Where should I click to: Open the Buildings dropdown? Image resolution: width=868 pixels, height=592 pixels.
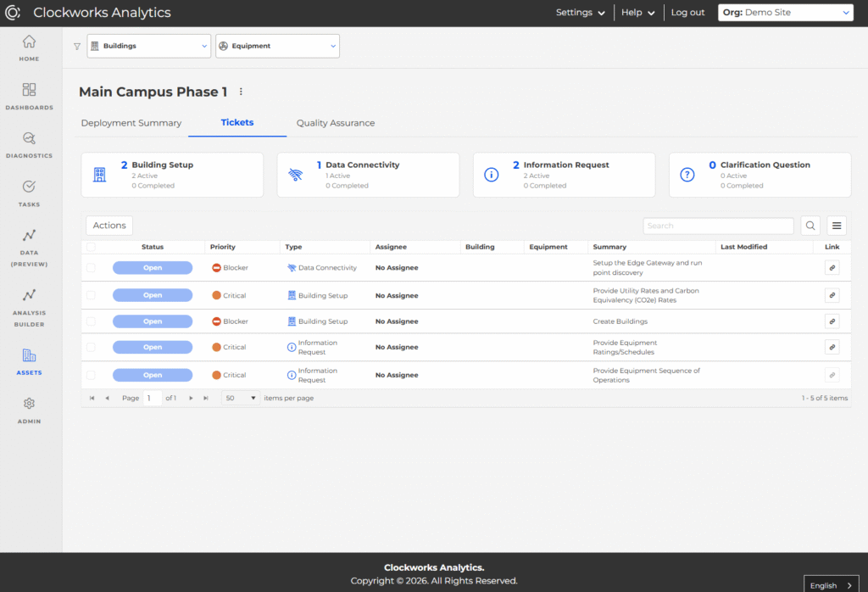[x=148, y=46]
